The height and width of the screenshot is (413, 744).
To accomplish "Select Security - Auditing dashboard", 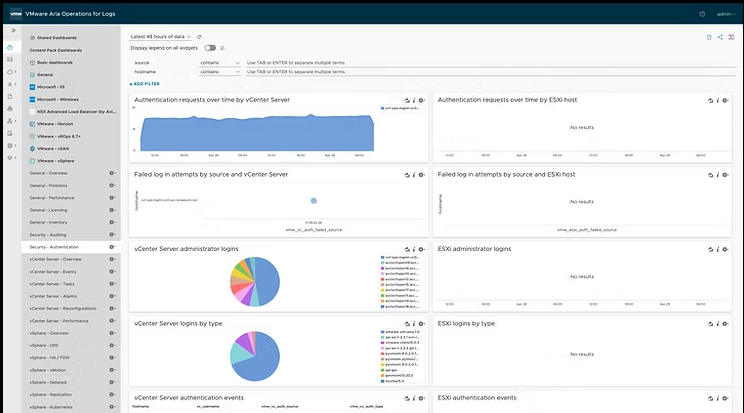I will (x=48, y=235).
